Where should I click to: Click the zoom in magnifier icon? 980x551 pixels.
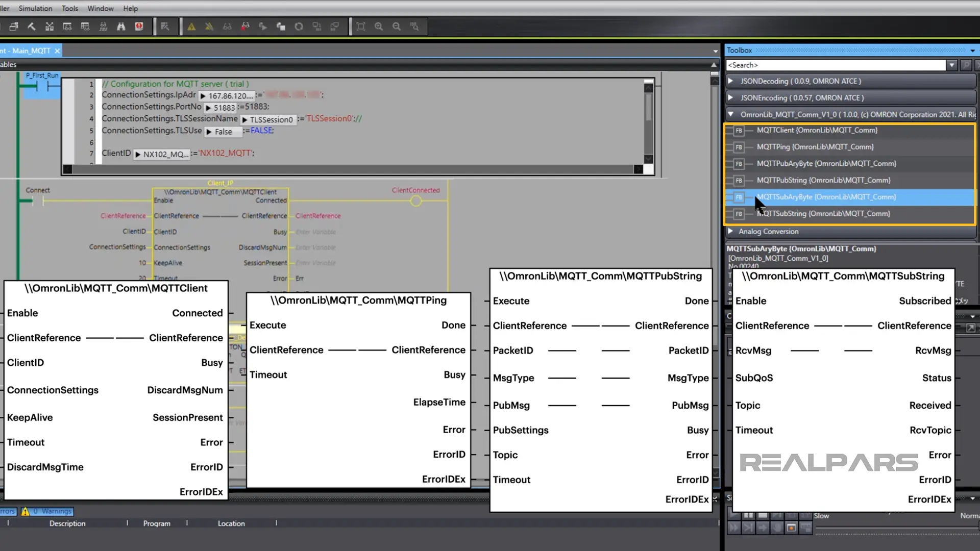point(379,27)
